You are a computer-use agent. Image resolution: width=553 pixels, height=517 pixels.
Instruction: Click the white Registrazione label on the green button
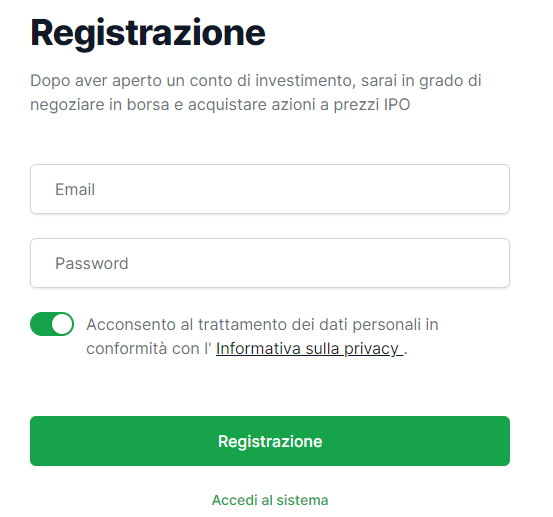point(270,442)
